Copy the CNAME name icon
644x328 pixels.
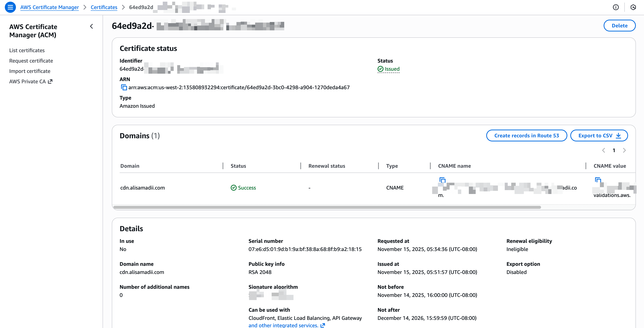click(442, 180)
